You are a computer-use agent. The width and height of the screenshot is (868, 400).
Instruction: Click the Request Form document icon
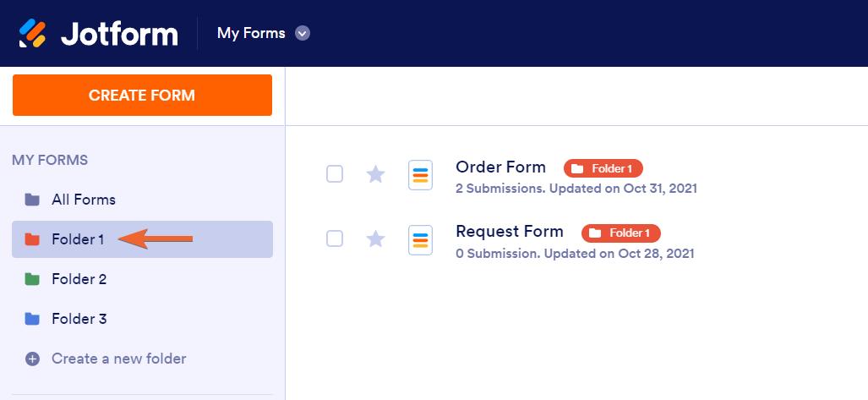click(420, 239)
